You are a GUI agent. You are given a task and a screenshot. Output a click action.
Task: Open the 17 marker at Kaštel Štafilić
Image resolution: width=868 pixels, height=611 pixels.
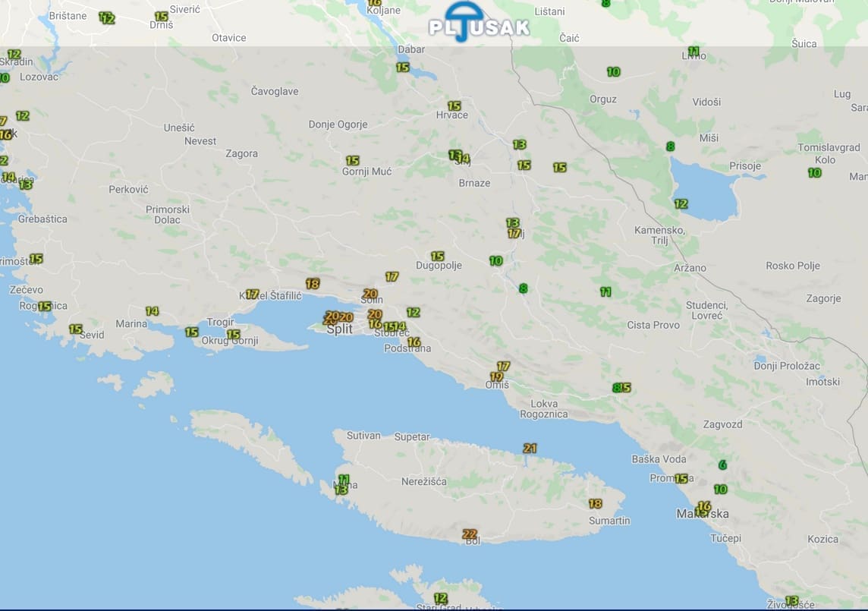pos(252,294)
